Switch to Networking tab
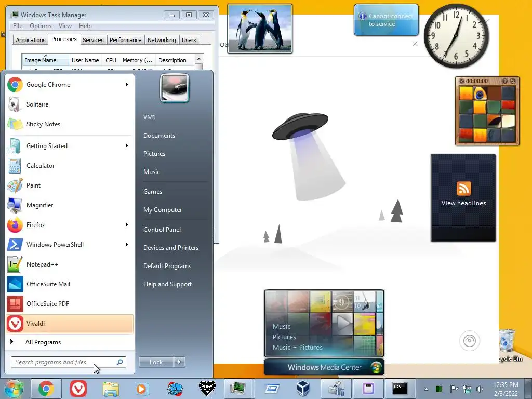 162,40
